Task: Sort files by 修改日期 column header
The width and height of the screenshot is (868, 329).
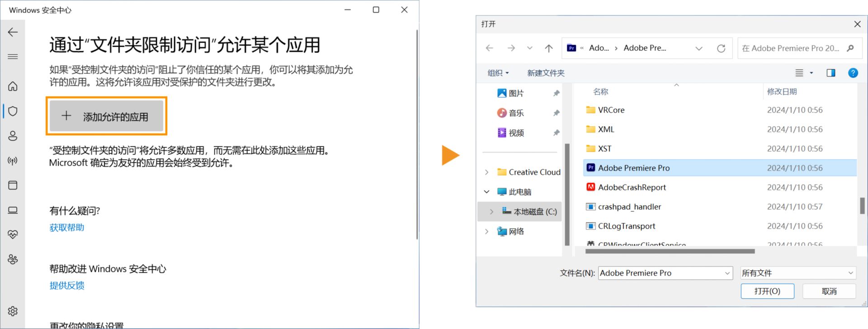Action: coord(782,91)
